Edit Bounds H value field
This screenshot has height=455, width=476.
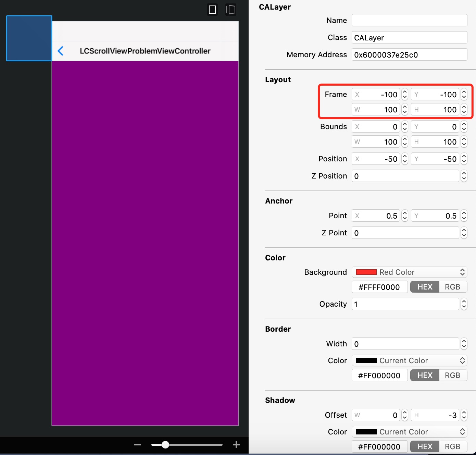(435, 142)
